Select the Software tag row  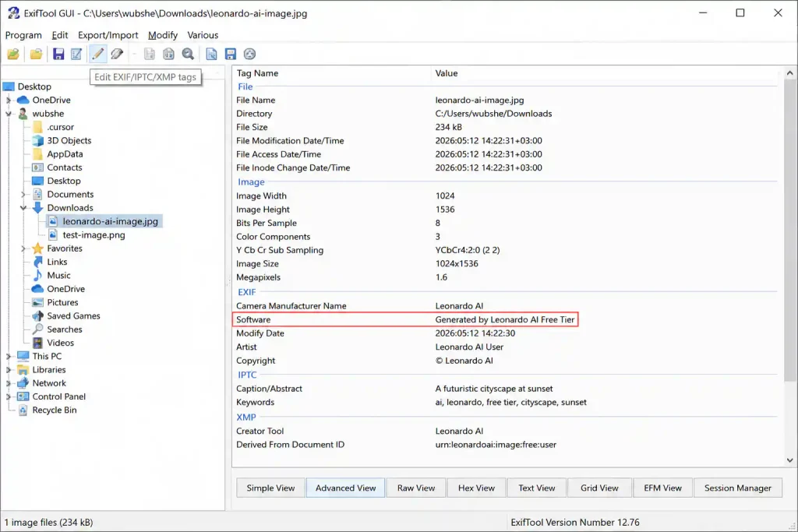click(x=405, y=319)
